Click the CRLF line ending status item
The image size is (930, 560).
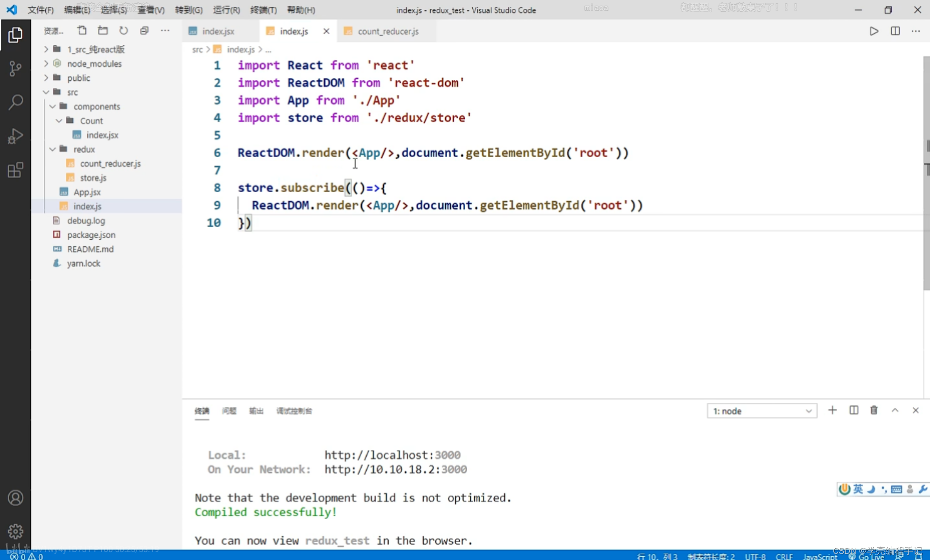pos(784,556)
